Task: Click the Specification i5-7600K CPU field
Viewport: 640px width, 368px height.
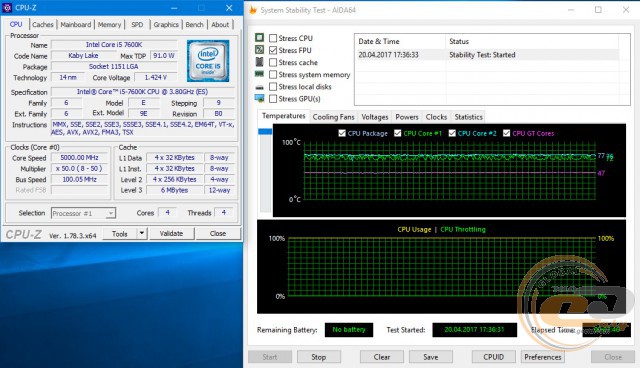Action: [x=143, y=92]
